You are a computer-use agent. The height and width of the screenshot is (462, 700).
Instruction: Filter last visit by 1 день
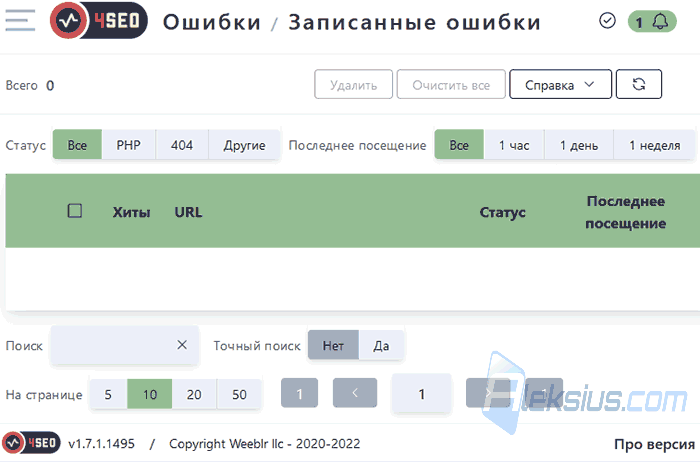[579, 145]
